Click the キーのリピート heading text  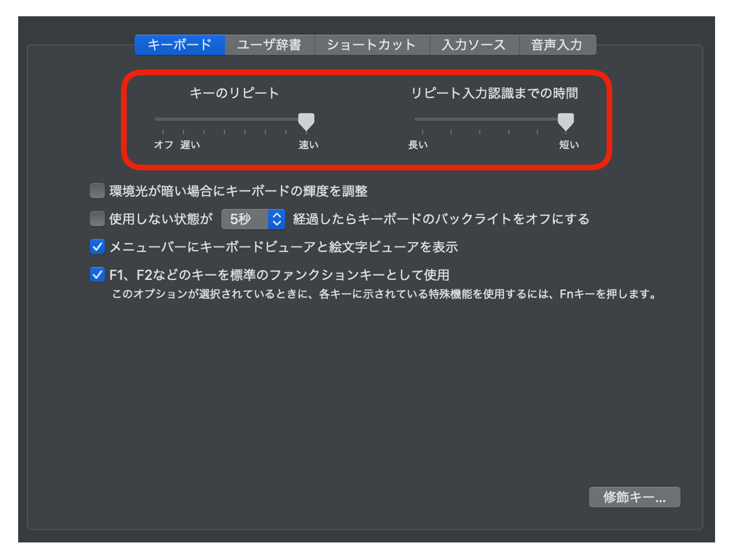[234, 93]
